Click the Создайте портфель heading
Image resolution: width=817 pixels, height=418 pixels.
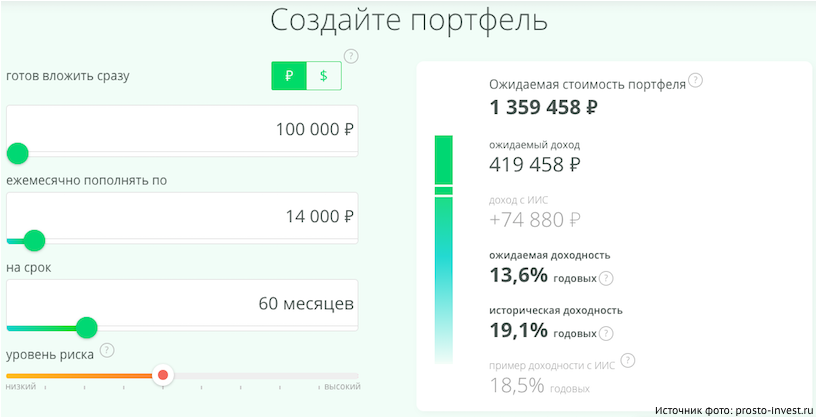(x=409, y=20)
